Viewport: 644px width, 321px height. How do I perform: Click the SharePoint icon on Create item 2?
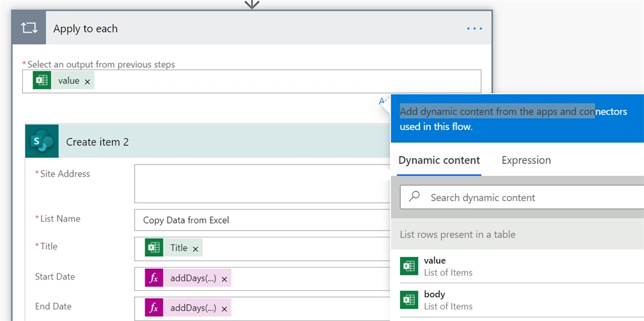coord(42,141)
